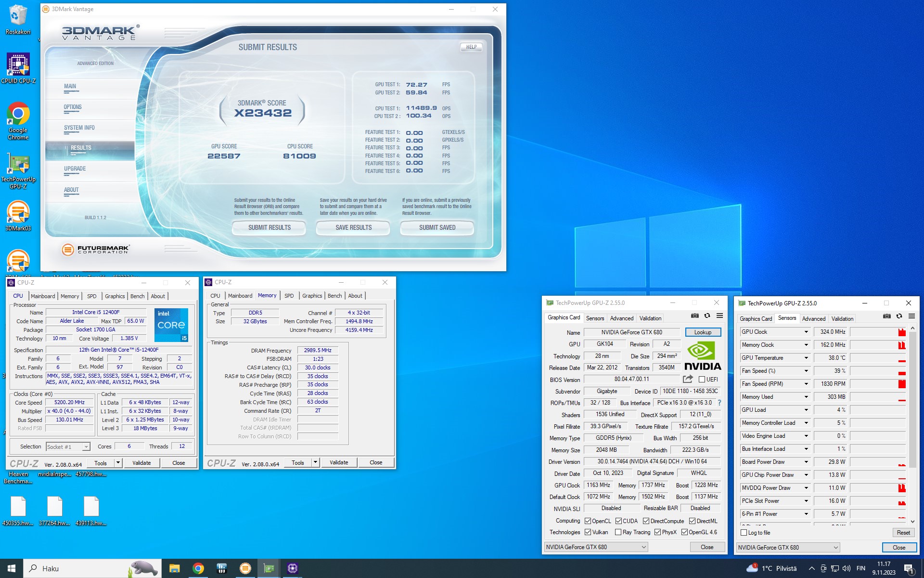Toggle PhysX checkbox in GPU-Z

(x=657, y=532)
